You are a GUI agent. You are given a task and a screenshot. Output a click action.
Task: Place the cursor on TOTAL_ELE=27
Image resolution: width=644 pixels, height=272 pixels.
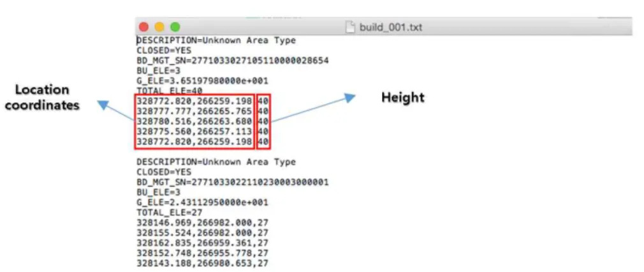170,213
